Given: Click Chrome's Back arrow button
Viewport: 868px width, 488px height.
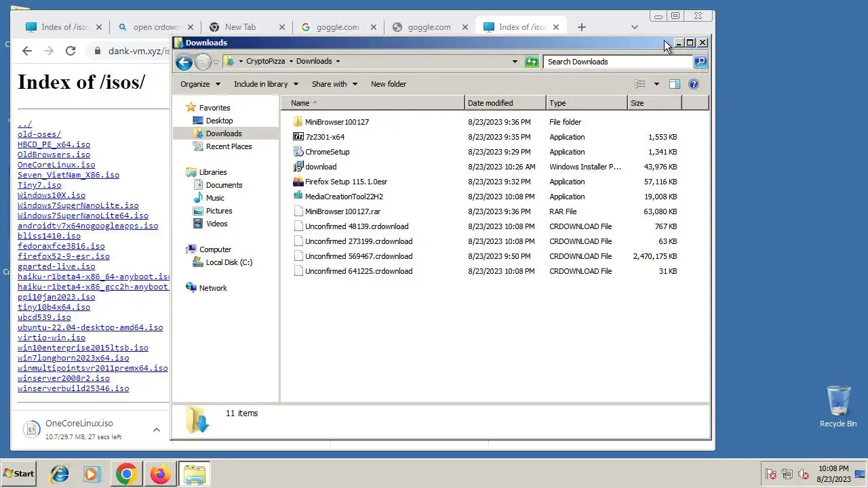Looking at the screenshot, I should click(x=26, y=51).
